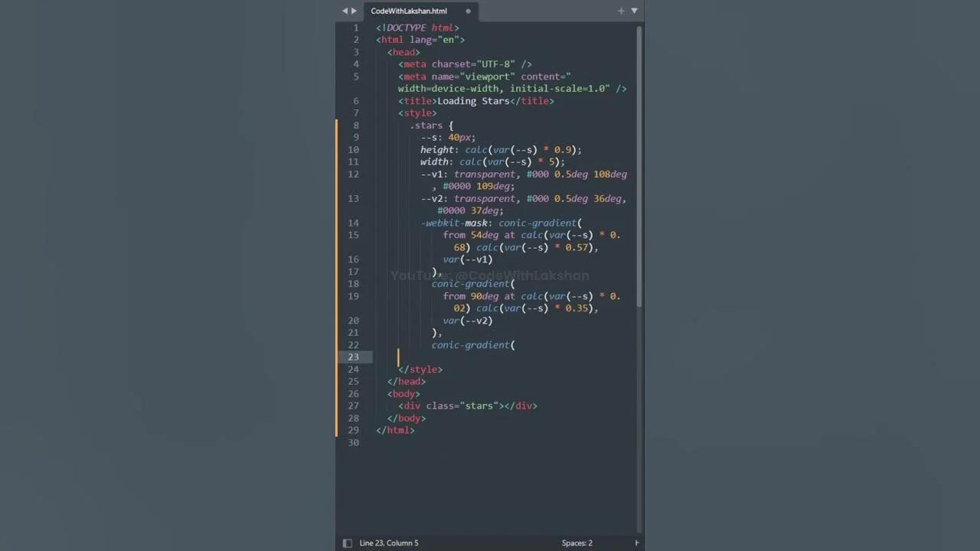Screen dimensions: 980x551
Task: Click the vertical scrollbar on the right
Action: coord(640,153)
